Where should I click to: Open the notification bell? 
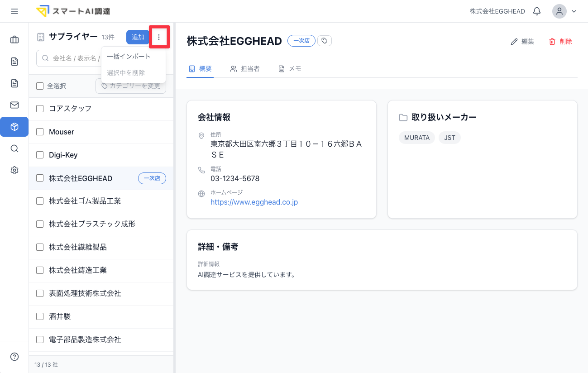click(x=537, y=11)
